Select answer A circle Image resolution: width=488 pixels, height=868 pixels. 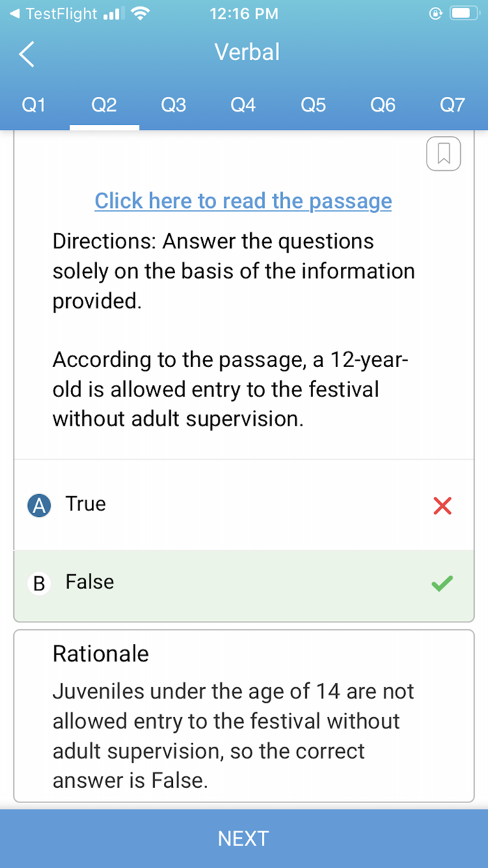[x=39, y=506]
